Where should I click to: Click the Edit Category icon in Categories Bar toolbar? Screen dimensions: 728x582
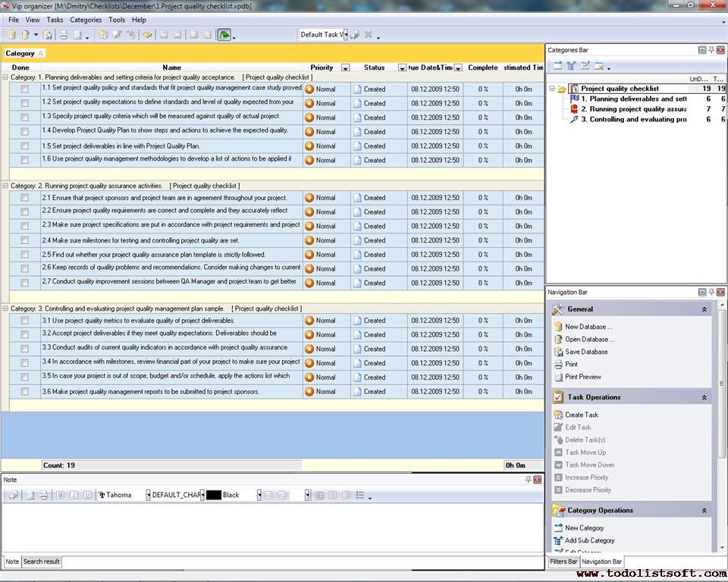click(x=585, y=66)
